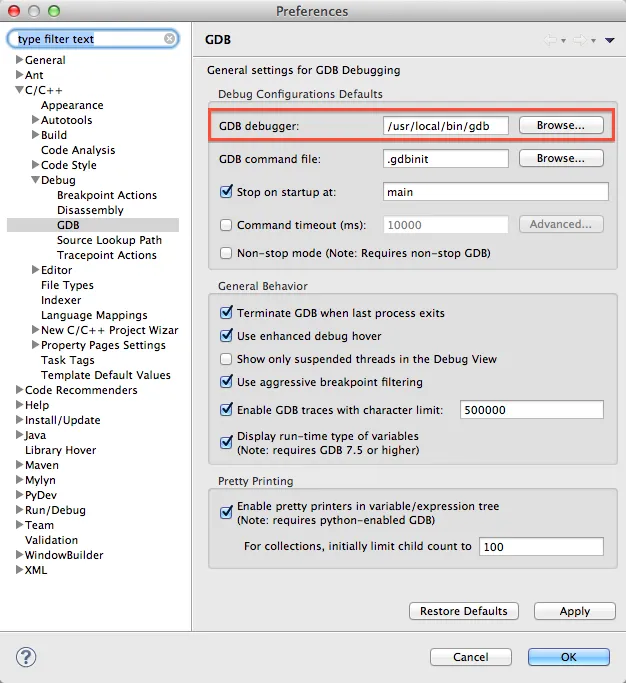Image resolution: width=626 pixels, height=683 pixels.
Task: Enable Non-stop mode checkbox
Action: 226,253
